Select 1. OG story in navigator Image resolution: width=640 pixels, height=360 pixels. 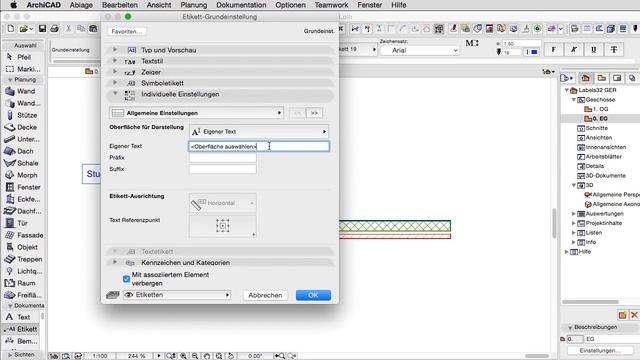tap(596, 109)
